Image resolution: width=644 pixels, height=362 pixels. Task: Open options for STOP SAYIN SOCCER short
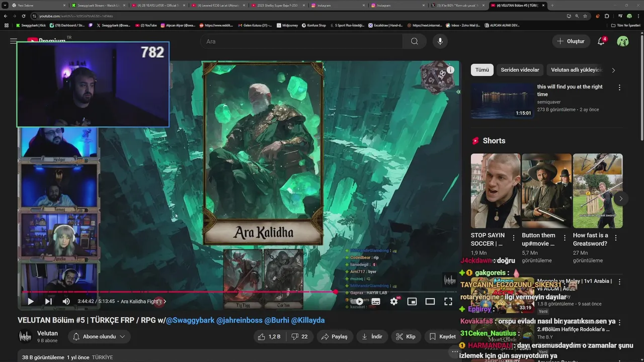(x=514, y=238)
